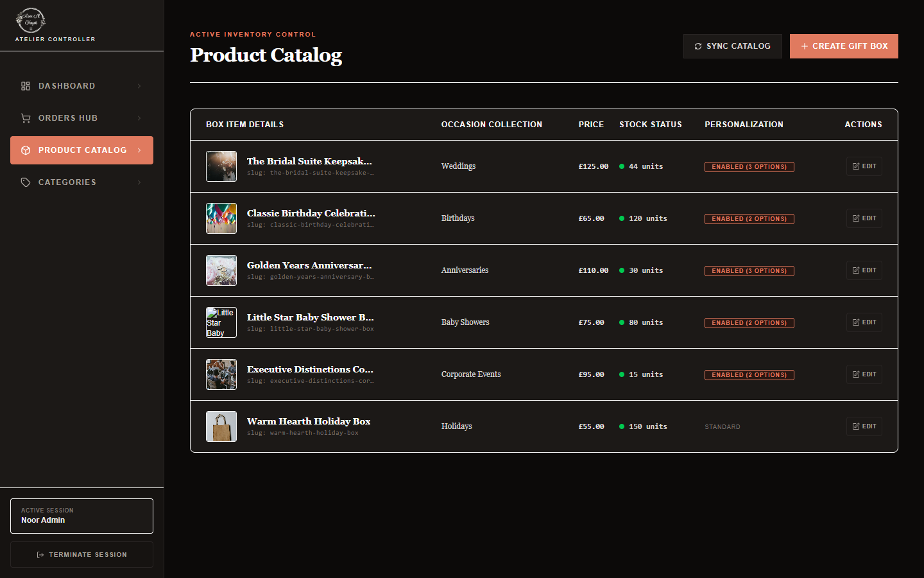Click the Baby Showers collection cell
Screen dimensions: 924x578
click(465, 322)
